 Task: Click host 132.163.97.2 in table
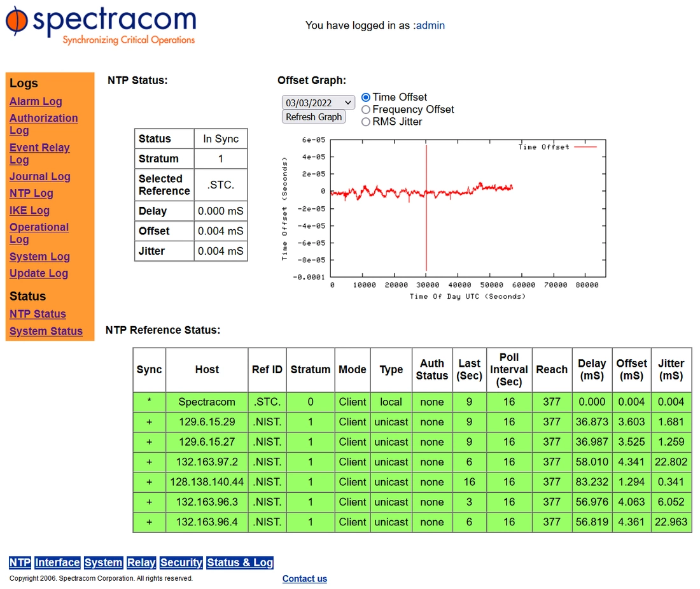(207, 462)
